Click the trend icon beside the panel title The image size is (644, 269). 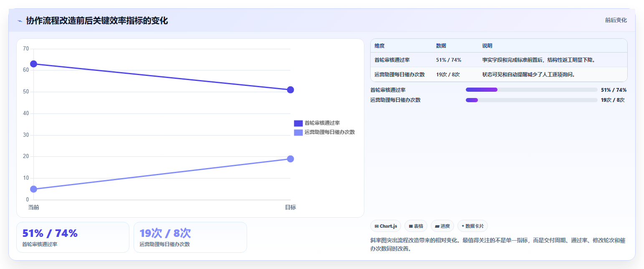click(x=20, y=21)
